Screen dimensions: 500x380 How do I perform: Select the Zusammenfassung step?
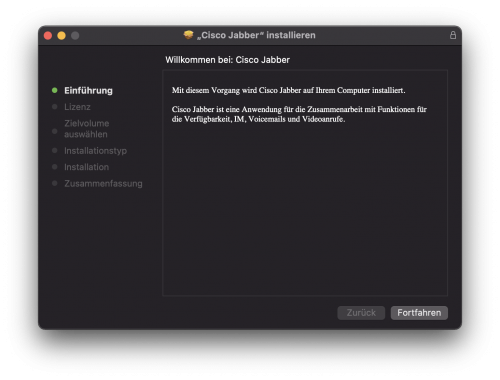coord(103,184)
